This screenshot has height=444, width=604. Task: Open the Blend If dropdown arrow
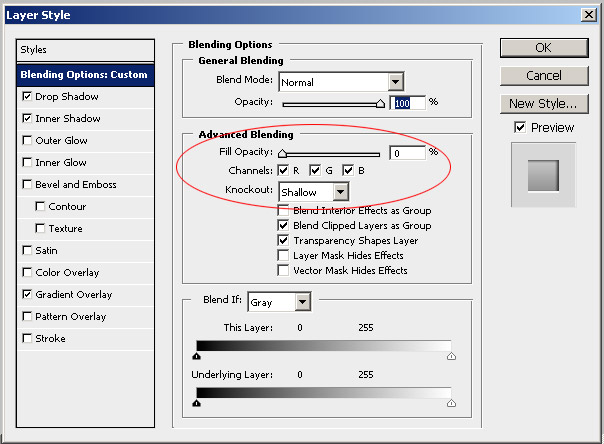[303, 302]
